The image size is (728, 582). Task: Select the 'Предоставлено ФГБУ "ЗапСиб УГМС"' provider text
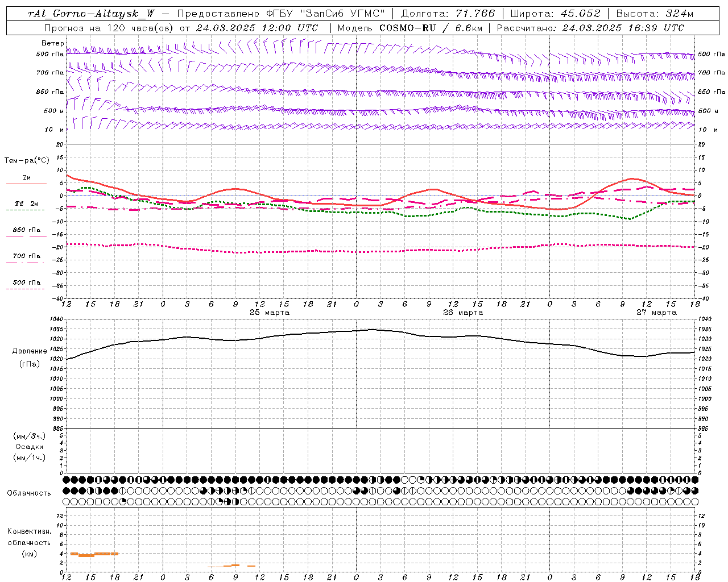coord(280,14)
